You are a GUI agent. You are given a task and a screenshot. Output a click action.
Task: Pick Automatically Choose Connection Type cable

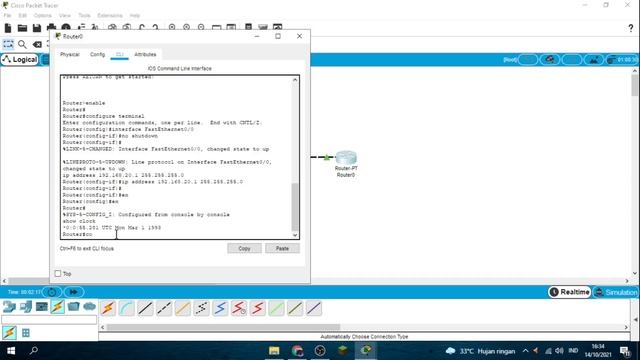coord(108,308)
